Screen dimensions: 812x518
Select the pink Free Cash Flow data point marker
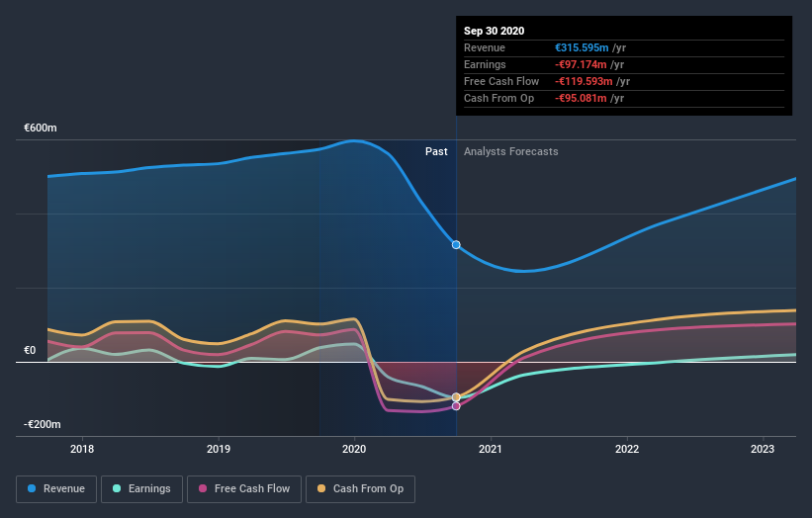(456, 406)
